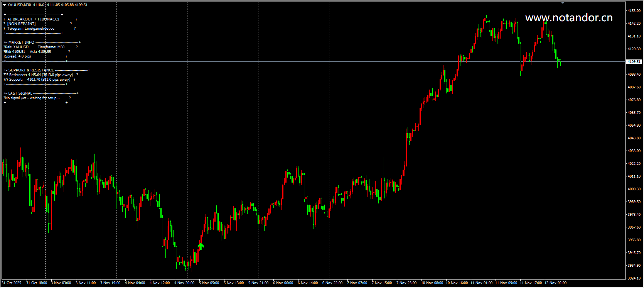644x288 pixels.
Task: Click the 11 Nov 09:00 time axis label
Action: [x=506, y=283]
